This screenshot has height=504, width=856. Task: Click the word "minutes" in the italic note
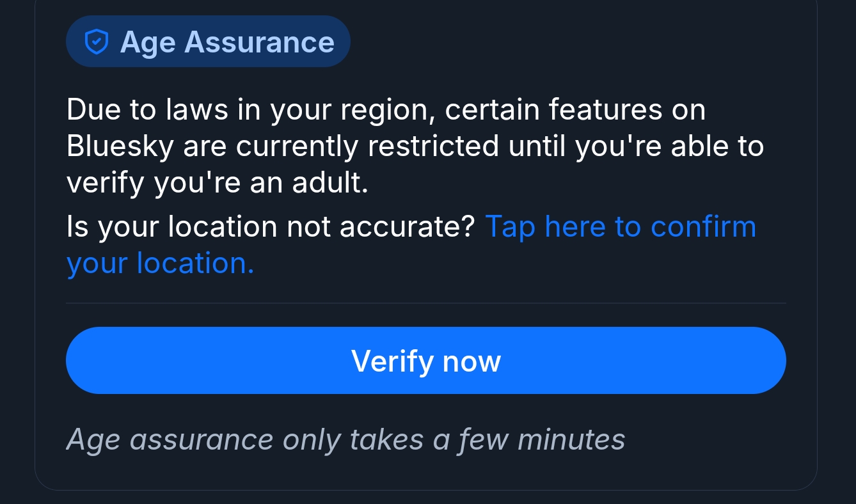point(571,439)
